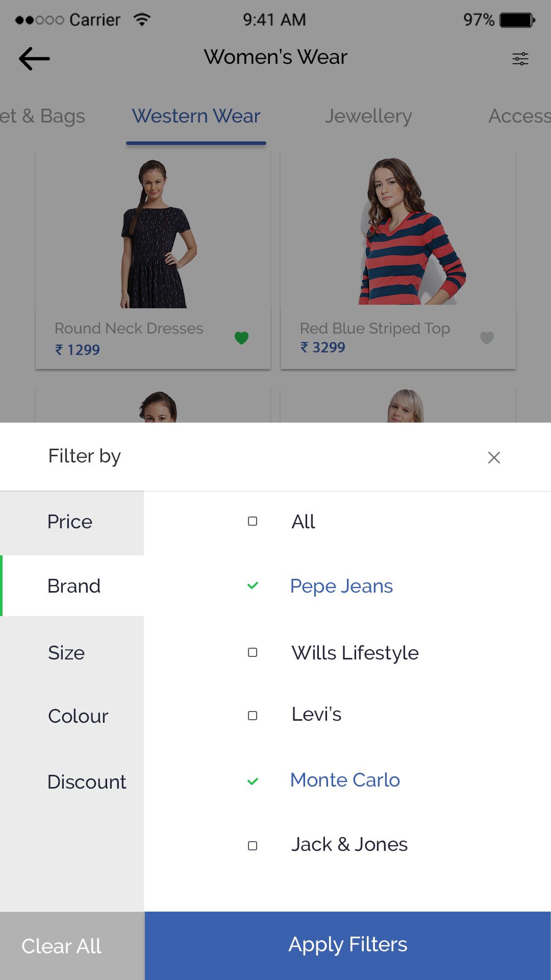Favorite the Red Blue Striped Top
The height and width of the screenshot is (980, 551).
click(487, 338)
